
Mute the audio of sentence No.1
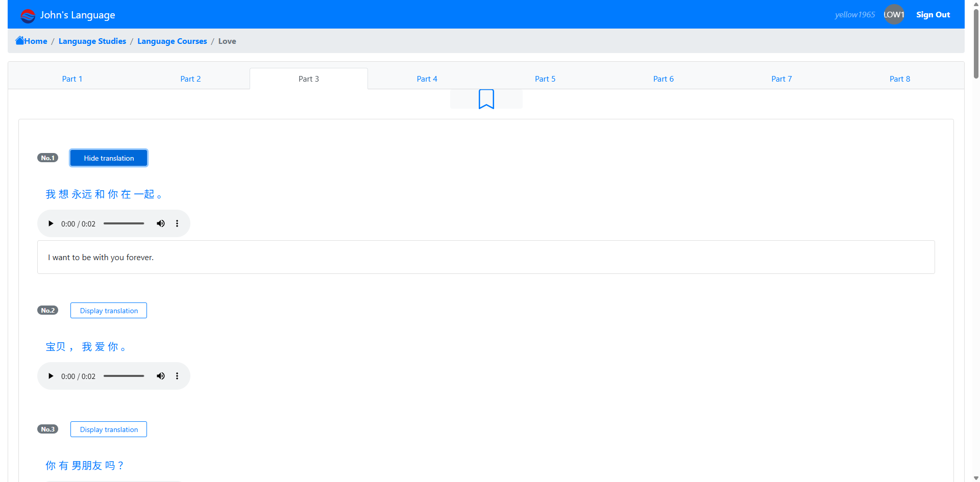161,223
